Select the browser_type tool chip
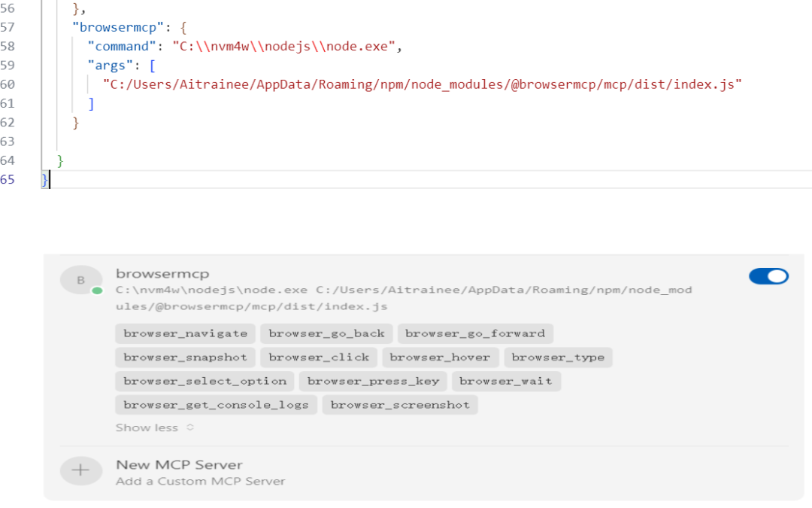Image resolution: width=812 pixels, height=508 pixels. 558,357
